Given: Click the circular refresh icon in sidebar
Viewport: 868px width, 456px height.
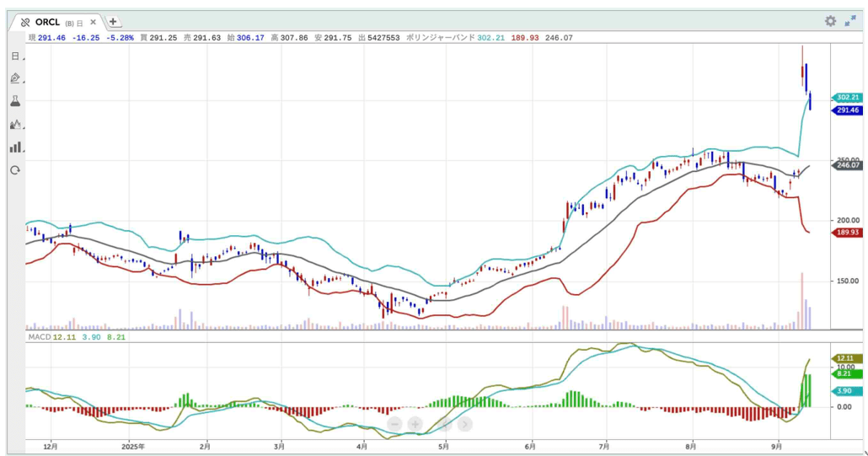Looking at the screenshot, I should pos(15,169).
